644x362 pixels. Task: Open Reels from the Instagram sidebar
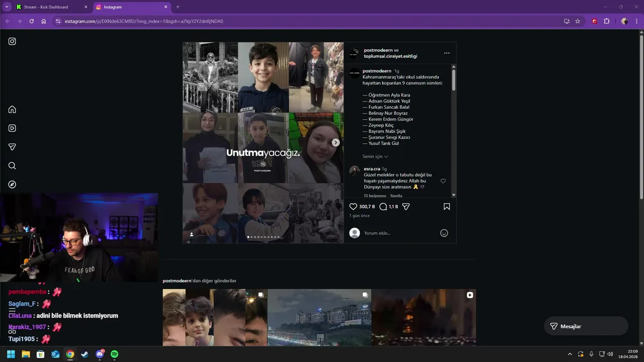click(x=12, y=128)
